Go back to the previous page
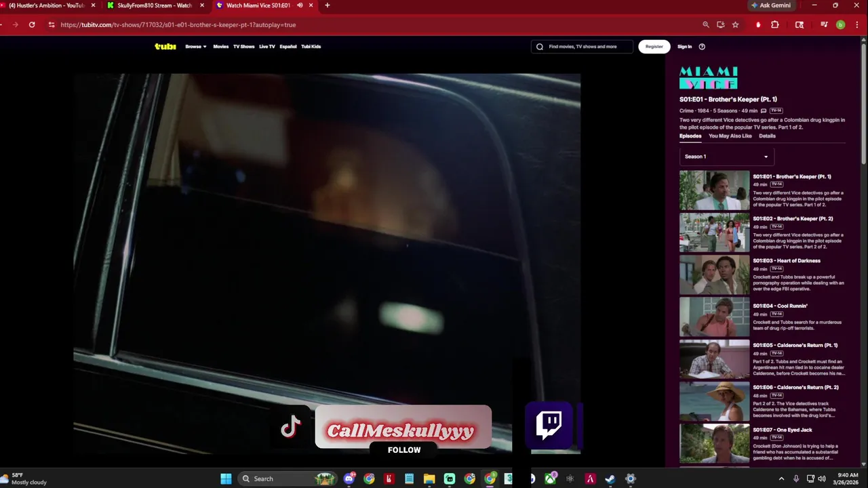Screen dimensions: 868x488 pyautogui.click(x=1, y=24)
